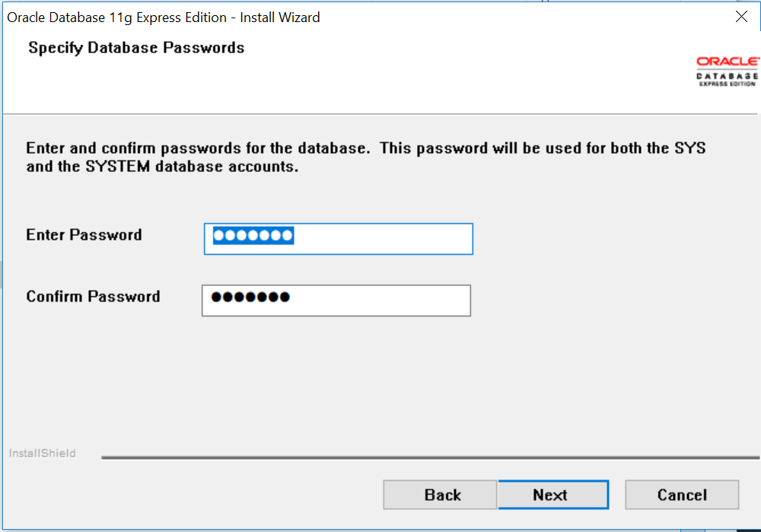Select the 'Specify Database Passwords' heading

coord(136,48)
